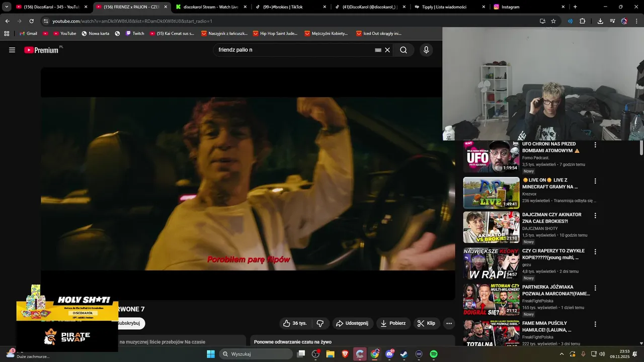The height and width of the screenshot is (362, 644).
Task: Open Steam from the taskbar
Action: tap(404, 354)
